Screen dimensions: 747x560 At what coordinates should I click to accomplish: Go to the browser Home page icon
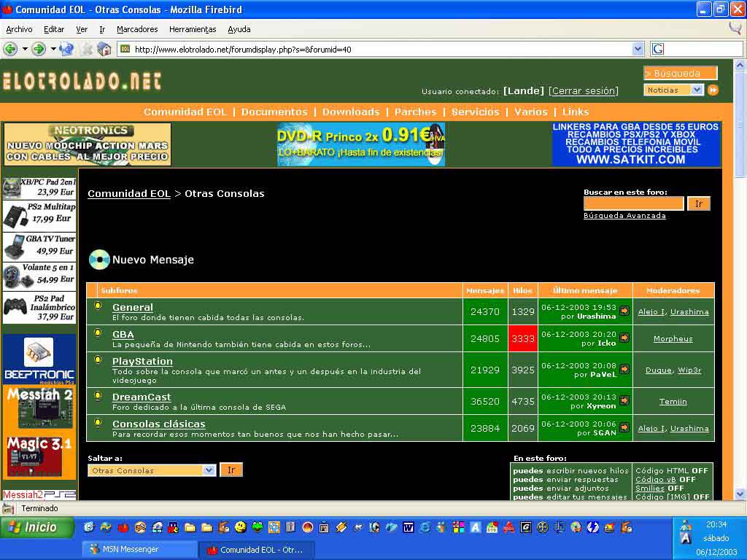tap(104, 49)
